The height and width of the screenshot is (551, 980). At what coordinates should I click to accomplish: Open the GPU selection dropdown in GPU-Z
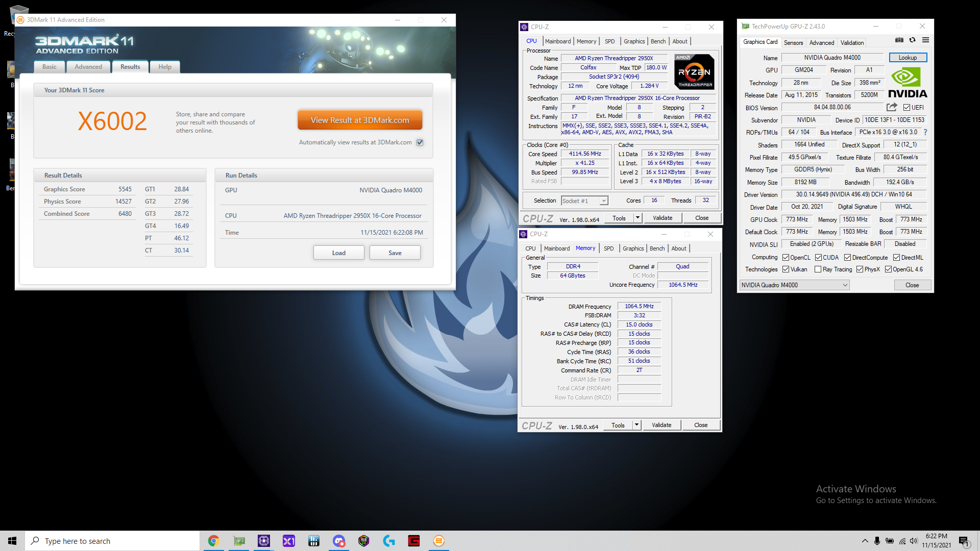click(x=795, y=285)
